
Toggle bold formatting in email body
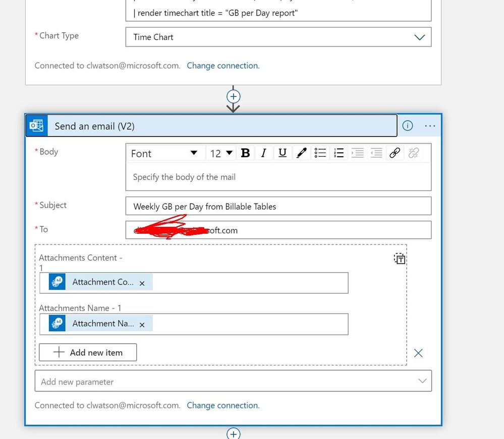coord(245,153)
